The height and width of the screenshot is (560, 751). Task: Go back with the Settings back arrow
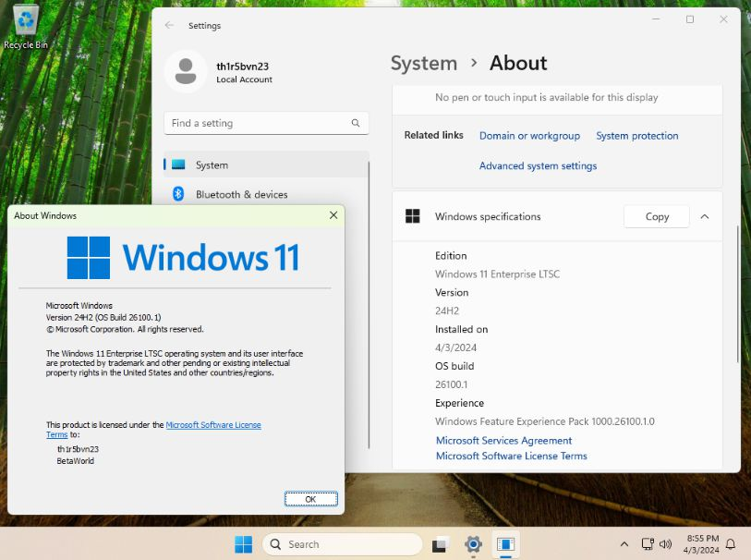[x=169, y=25]
